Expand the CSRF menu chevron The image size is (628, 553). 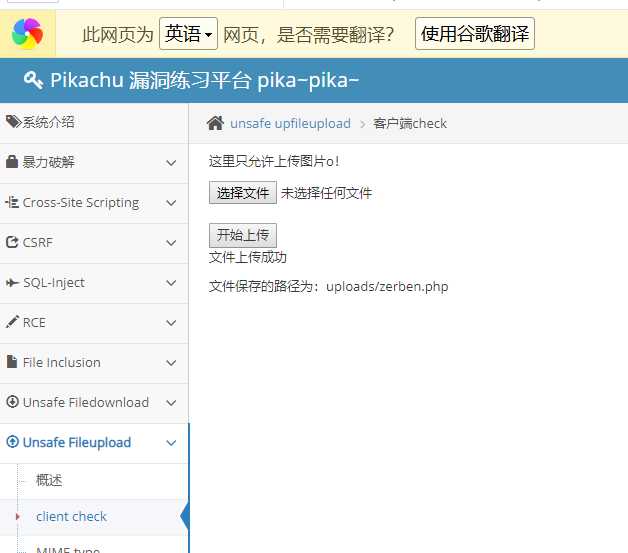coord(171,243)
